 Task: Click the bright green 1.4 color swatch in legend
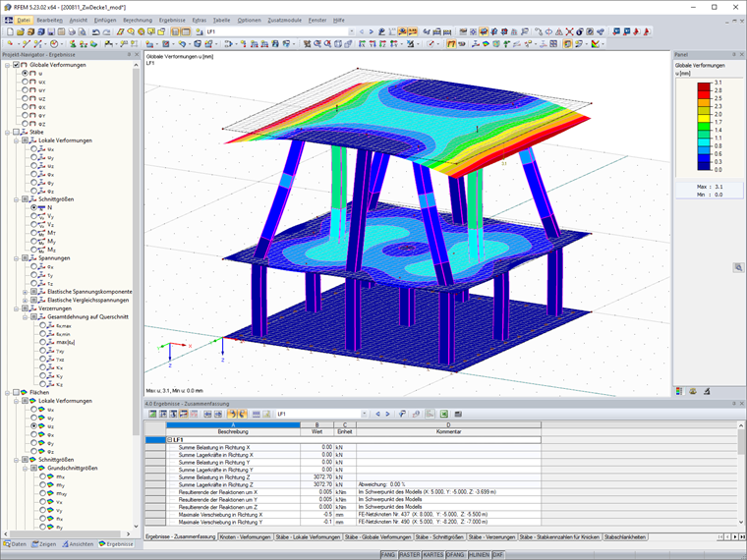tap(704, 126)
